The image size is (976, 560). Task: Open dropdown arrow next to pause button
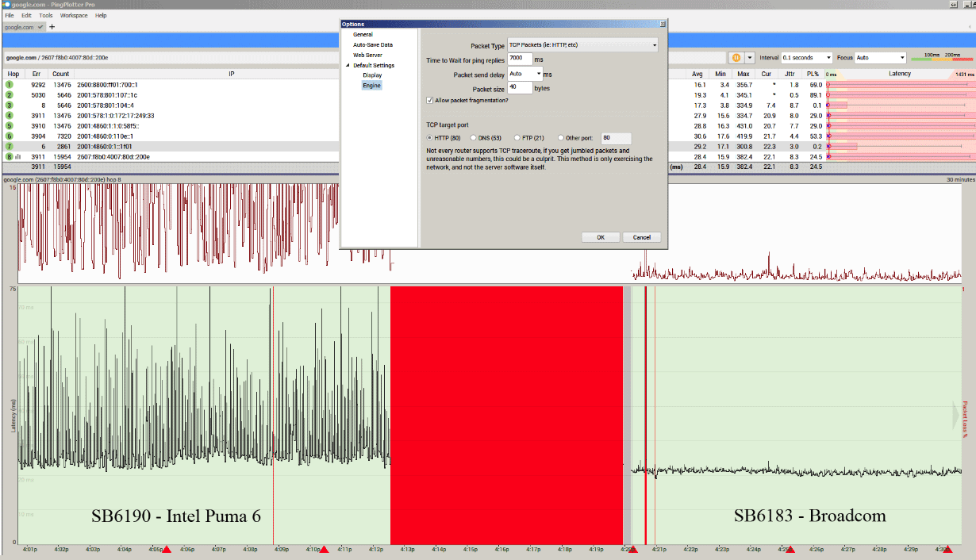749,58
